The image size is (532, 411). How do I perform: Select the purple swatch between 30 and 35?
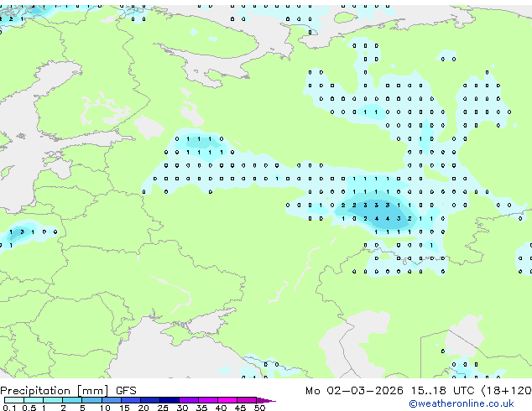pyautogui.click(x=188, y=400)
